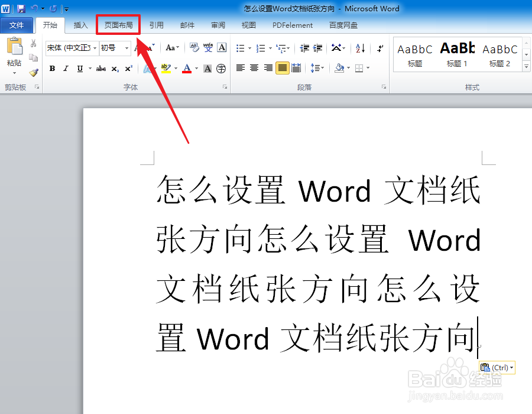This screenshot has height=414, width=532.
Task: Click the Paste clipboard icon
Action: click(x=14, y=46)
